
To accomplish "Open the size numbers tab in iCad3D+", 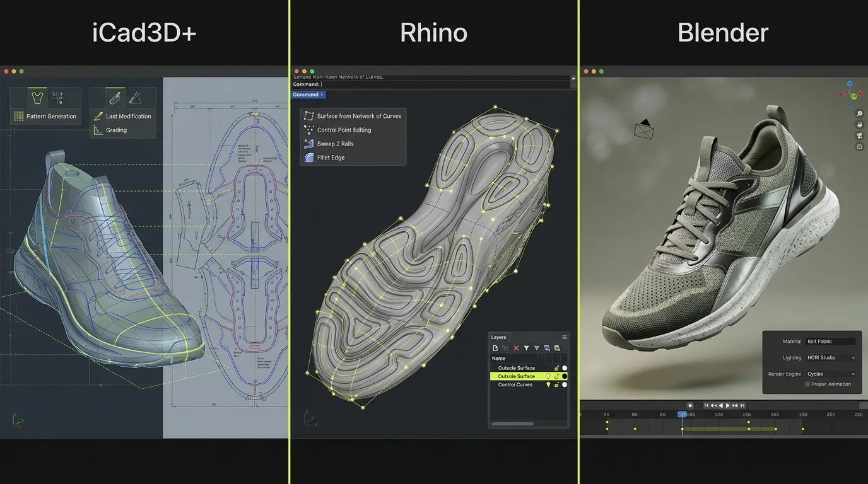I will [x=58, y=98].
